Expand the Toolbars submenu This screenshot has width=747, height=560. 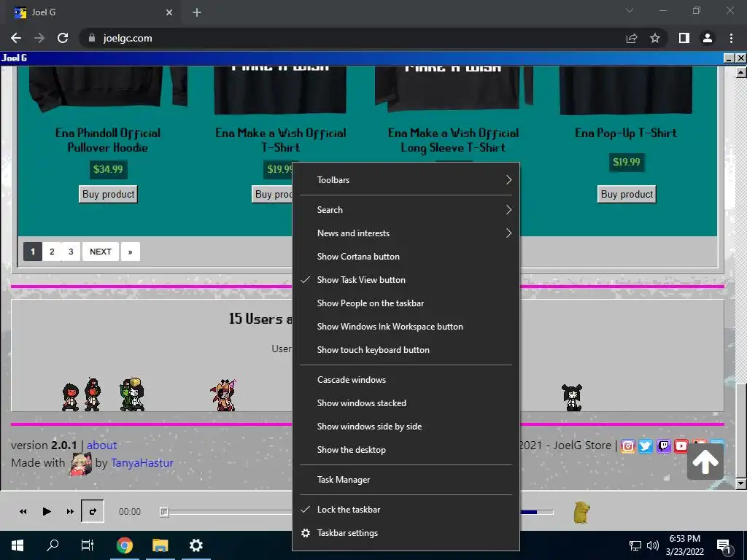(x=406, y=180)
